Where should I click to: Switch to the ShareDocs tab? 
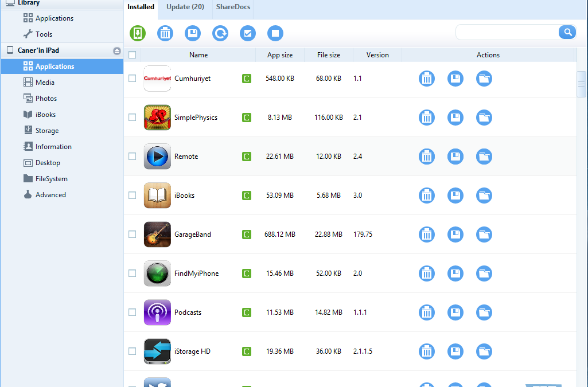[x=233, y=7]
